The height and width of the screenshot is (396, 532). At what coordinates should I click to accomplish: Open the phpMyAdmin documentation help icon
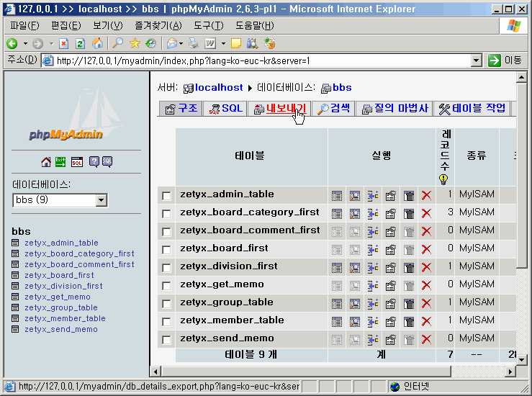point(94,162)
